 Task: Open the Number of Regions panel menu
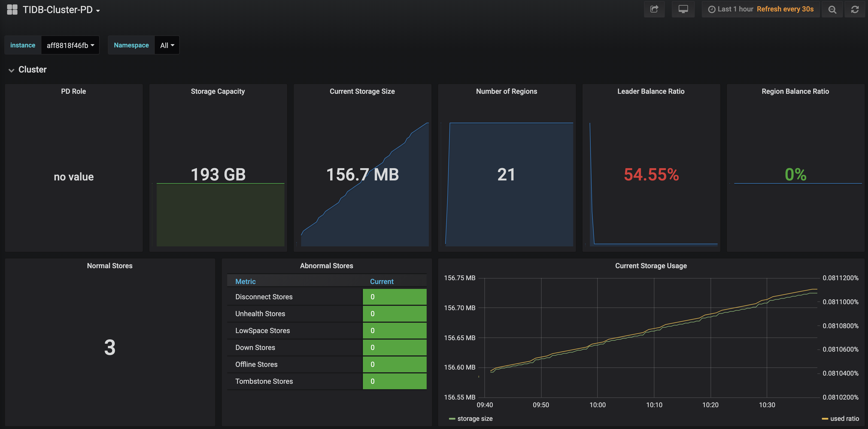tap(506, 91)
